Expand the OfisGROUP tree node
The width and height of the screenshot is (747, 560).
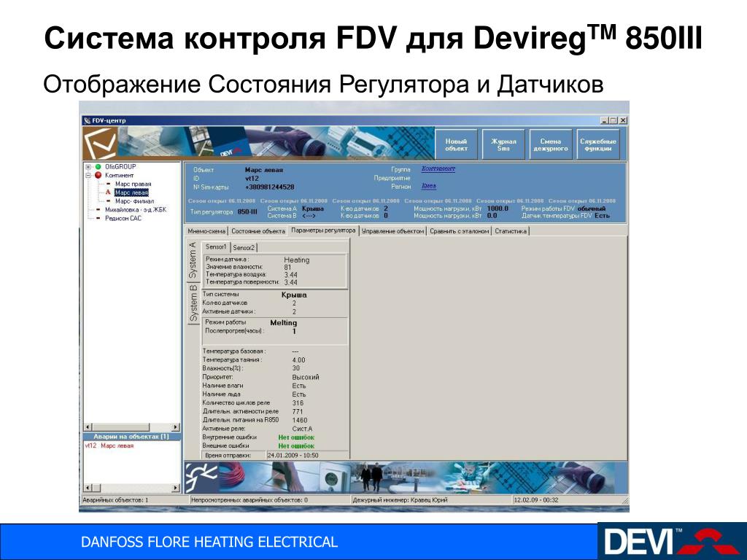click(x=88, y=167)
